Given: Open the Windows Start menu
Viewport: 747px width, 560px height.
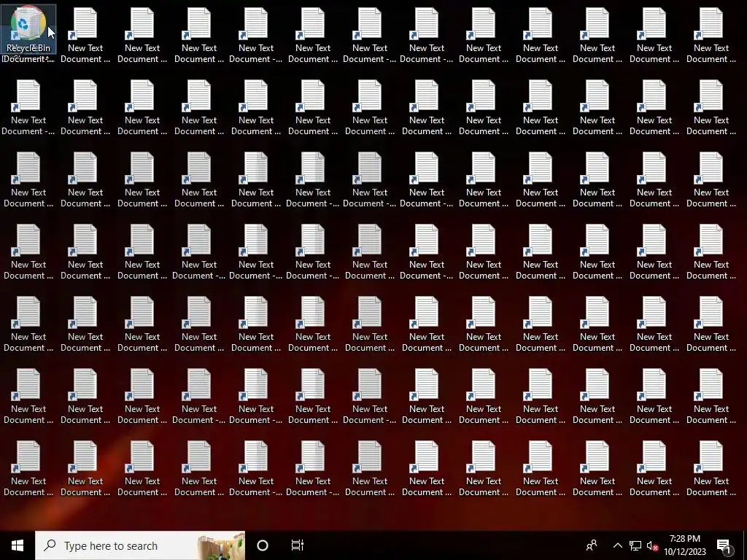Looking at the screenshot, I should click(x=18, y=545).
